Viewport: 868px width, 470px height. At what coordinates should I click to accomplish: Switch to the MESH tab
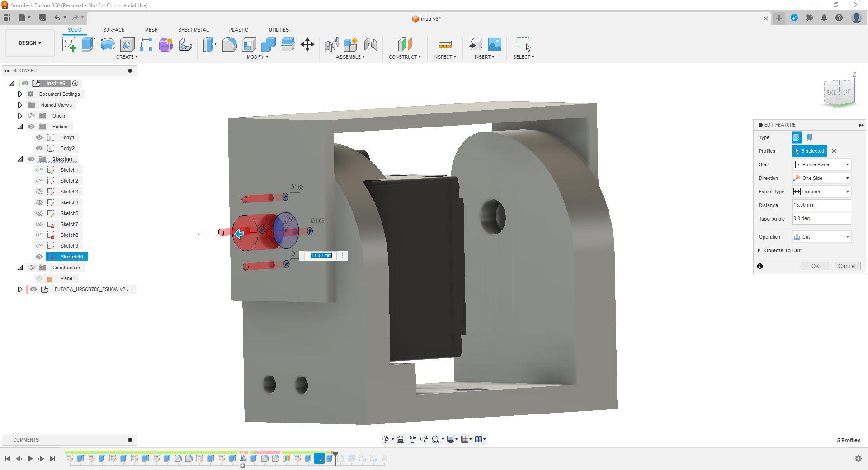[x=151, y=30]
